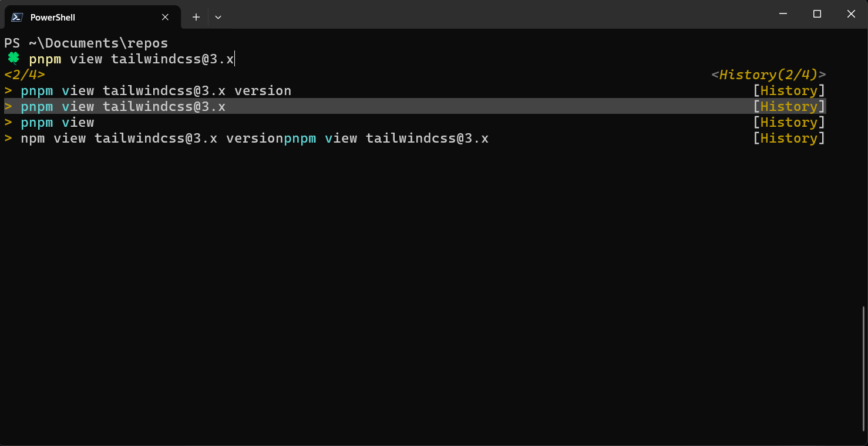This screenshot has height=446, width=868.
Task: Select history entry ending with 'version' in cyan
Action: pos(156,91)
